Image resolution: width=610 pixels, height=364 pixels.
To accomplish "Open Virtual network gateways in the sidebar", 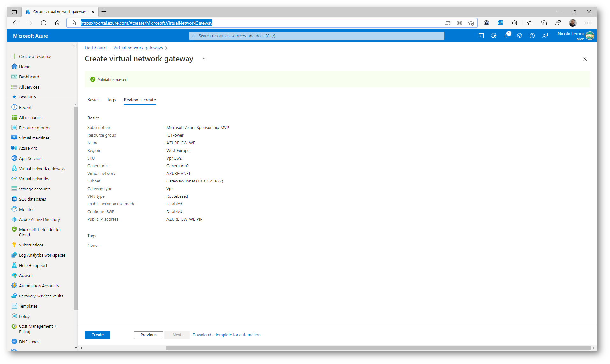I will coord(42,168).
